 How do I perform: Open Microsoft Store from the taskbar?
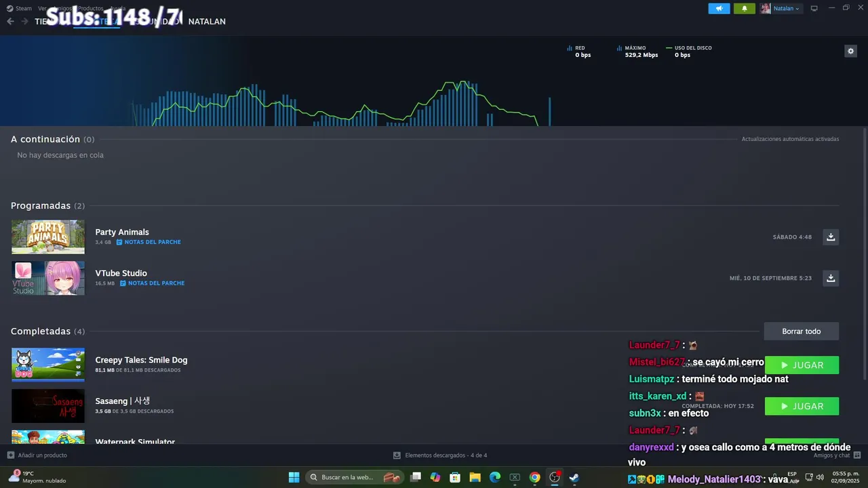pyautogui.click(x=455, y=477)
